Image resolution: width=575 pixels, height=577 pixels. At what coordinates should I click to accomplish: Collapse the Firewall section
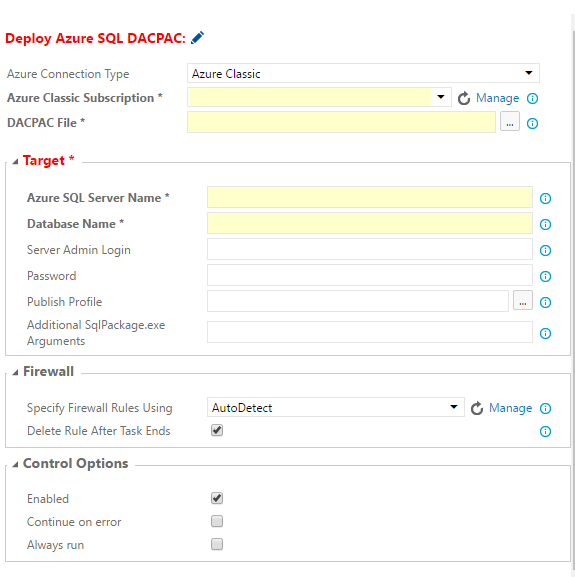coord(15,372)
